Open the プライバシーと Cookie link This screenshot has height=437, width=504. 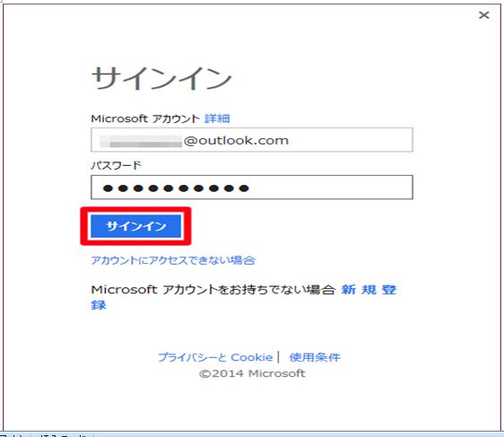(215, 357)
